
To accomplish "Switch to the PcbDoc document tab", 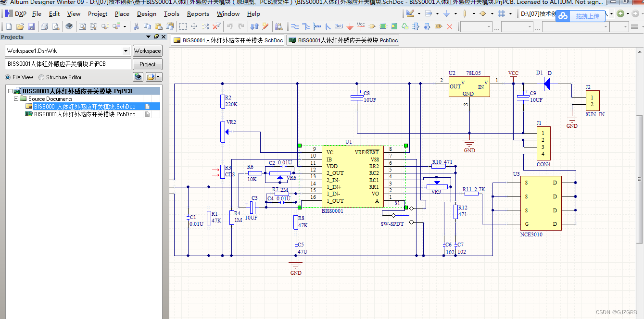I will click(343, 40).
